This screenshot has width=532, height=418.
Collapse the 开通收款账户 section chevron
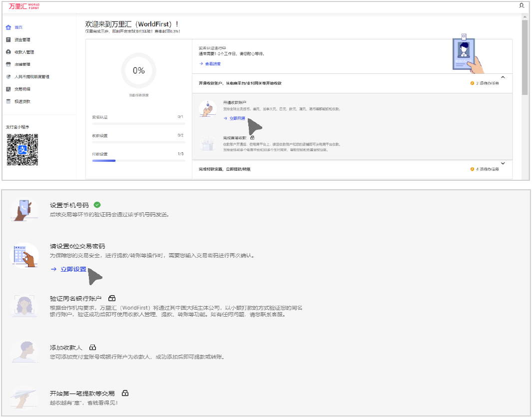coord(503,77)
